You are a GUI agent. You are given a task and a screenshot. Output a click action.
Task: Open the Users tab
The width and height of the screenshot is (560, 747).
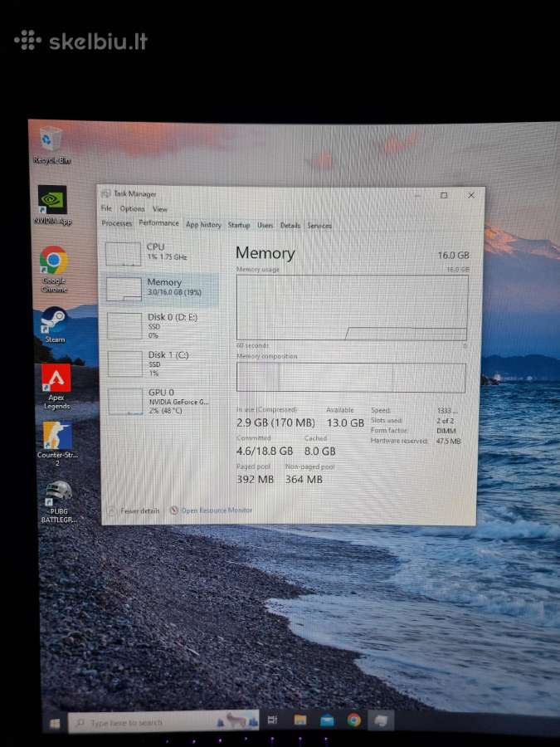(265, 225)
